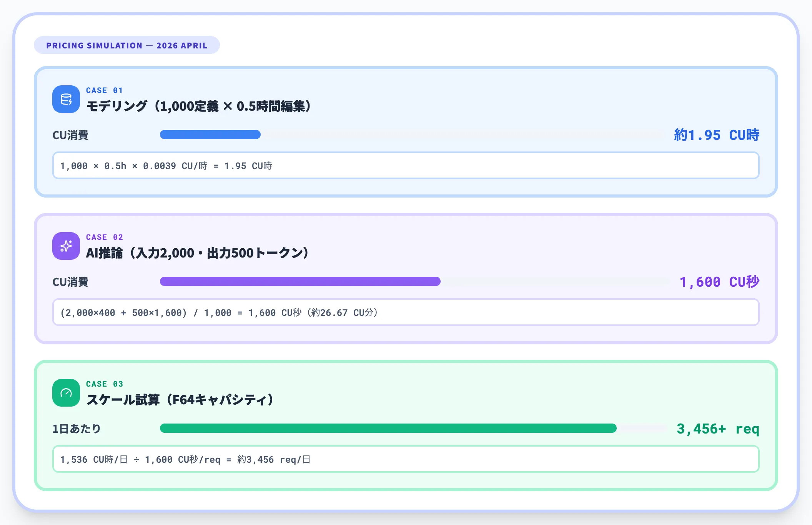812x525 pixels.
Task: Click the blue database icon for Case 01
Action: pos(66,99)
